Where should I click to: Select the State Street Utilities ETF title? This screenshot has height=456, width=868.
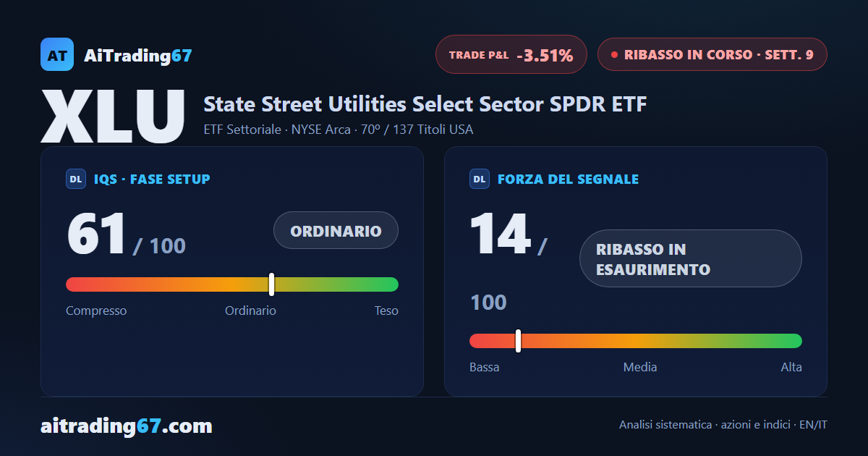[425, 104]
